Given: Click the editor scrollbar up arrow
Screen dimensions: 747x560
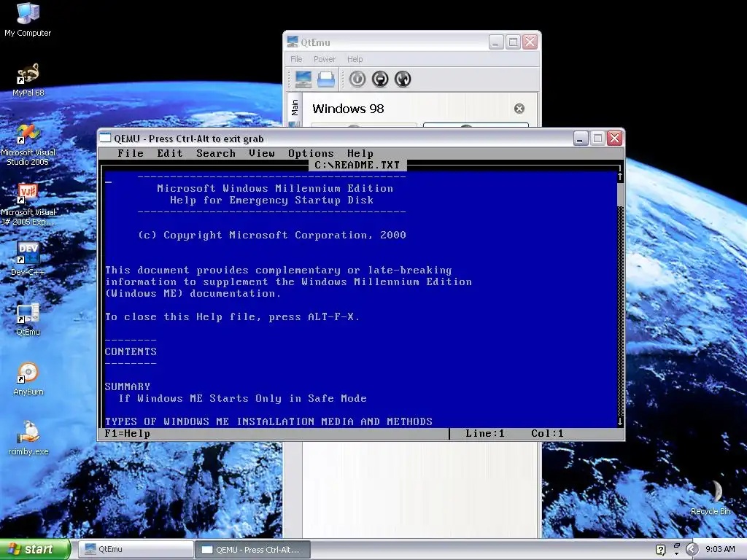Looking at the screenshot, I should (620, 176).
